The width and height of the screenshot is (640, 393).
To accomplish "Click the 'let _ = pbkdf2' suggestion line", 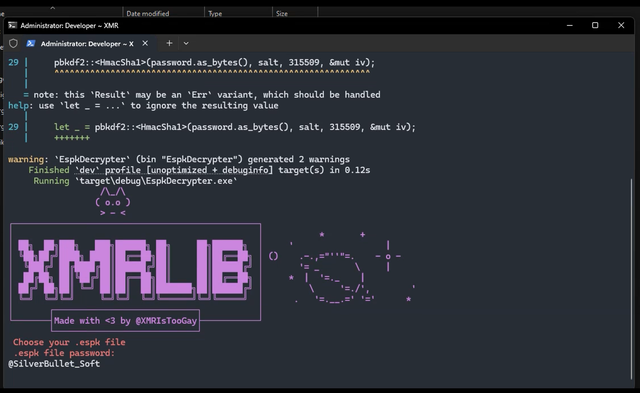I will [235, 127].
